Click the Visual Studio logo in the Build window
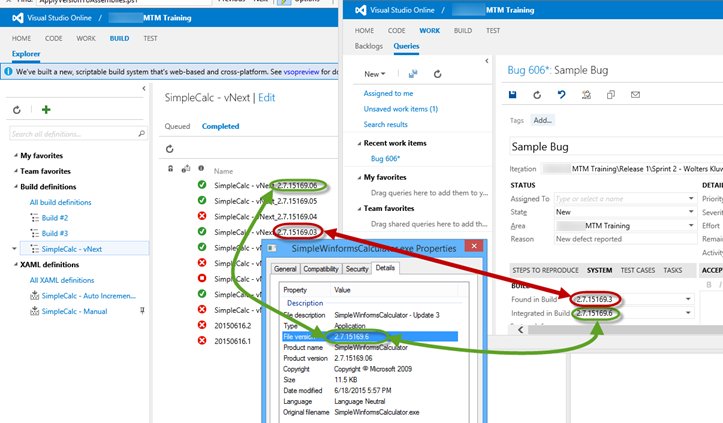The height and width of the screenshot is (423, 723). coord(18,18)
